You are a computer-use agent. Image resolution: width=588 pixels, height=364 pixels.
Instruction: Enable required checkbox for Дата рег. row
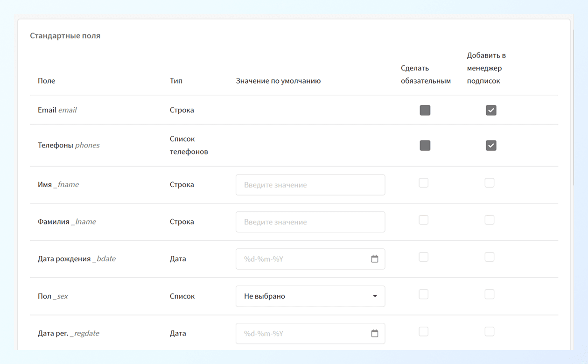click(423, 331)
